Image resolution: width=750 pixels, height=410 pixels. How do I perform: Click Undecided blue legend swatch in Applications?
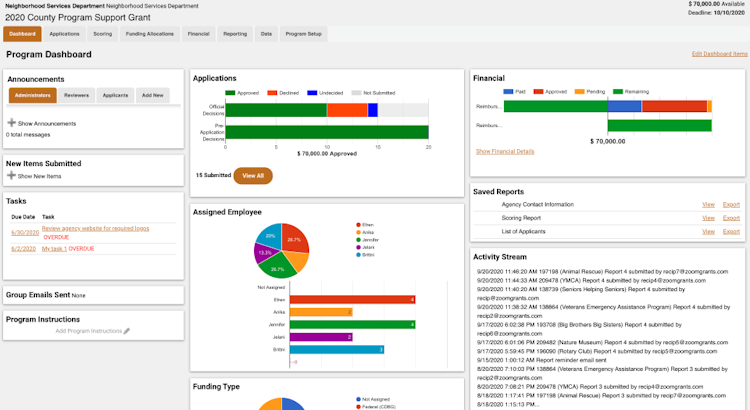click(x=312, y=93)
